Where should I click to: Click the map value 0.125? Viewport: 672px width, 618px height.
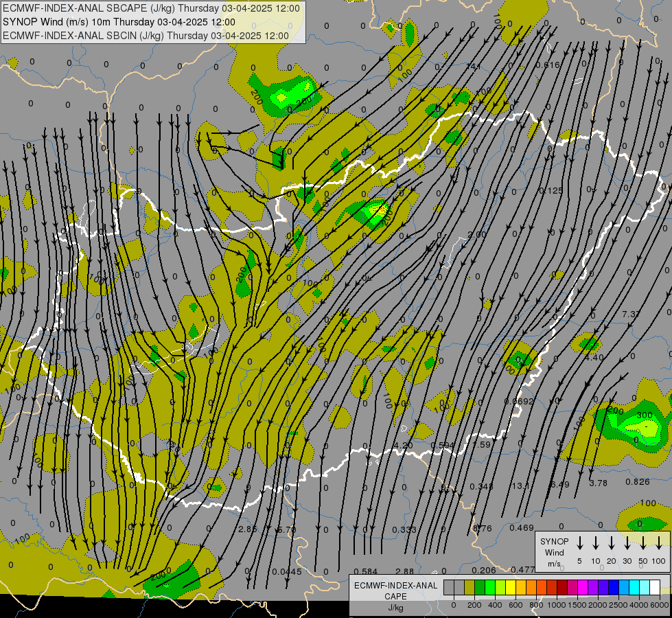pos(551,190)
